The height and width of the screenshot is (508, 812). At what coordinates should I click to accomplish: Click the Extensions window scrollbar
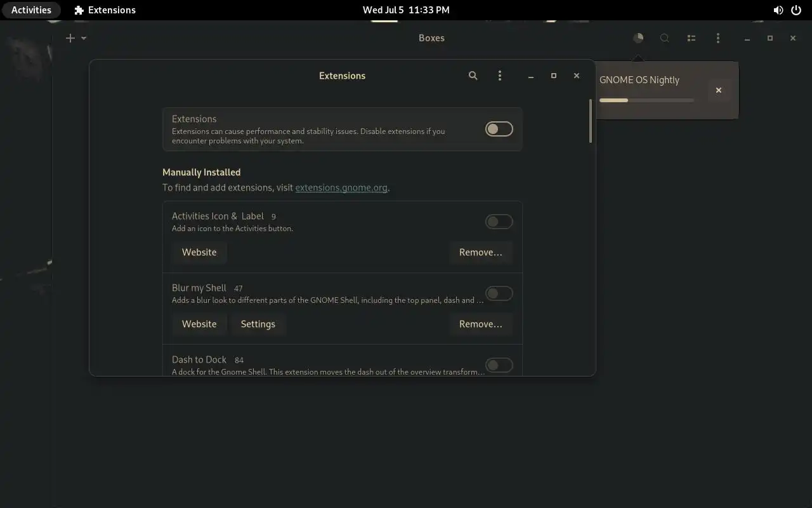(x=591, y=121)
